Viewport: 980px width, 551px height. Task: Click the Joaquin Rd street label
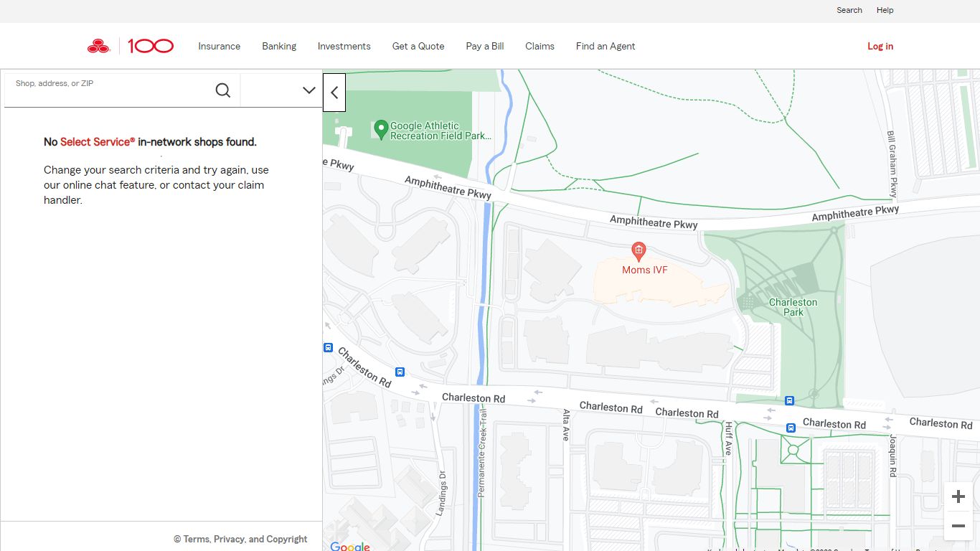coord(893,456)
